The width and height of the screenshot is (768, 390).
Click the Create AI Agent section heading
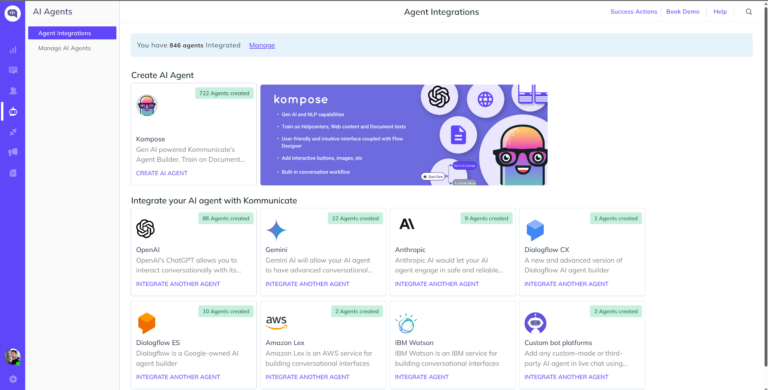coord(162,75)
